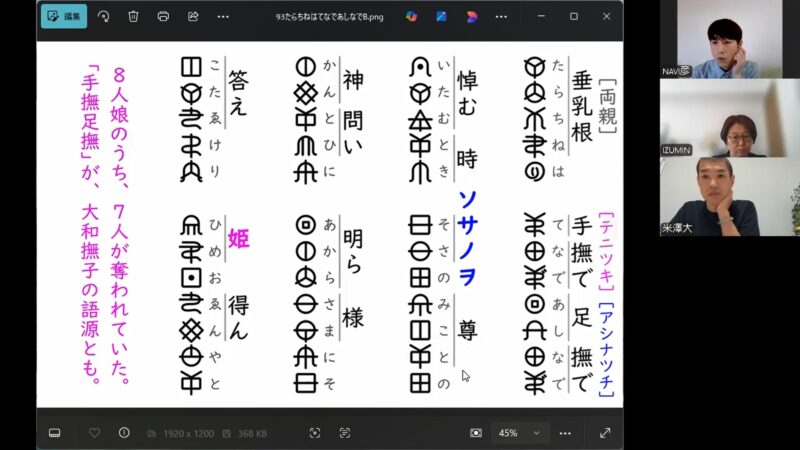800x450 pixels.
Task: Open the Clipchamp purple app icon
Action: tap(471, 16)
